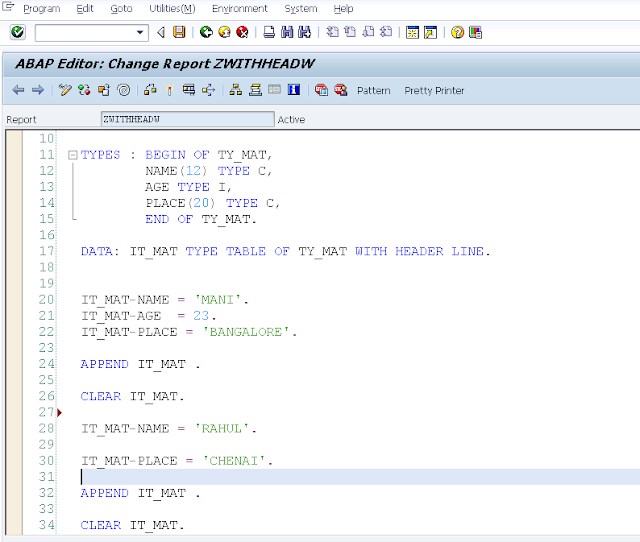Click CLEAR keyword on line 34
The width and height of the screenshot is (640, 542).
(x=100, y=525)
